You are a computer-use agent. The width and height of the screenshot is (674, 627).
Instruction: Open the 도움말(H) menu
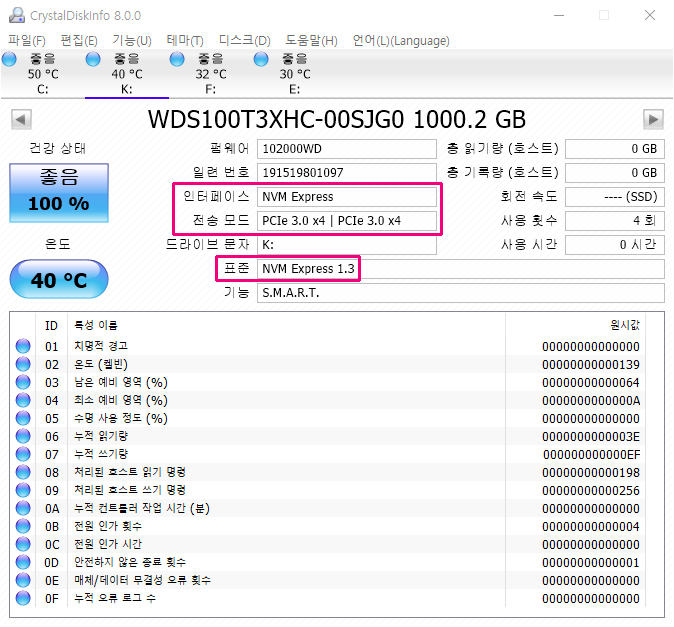point(312,41)
